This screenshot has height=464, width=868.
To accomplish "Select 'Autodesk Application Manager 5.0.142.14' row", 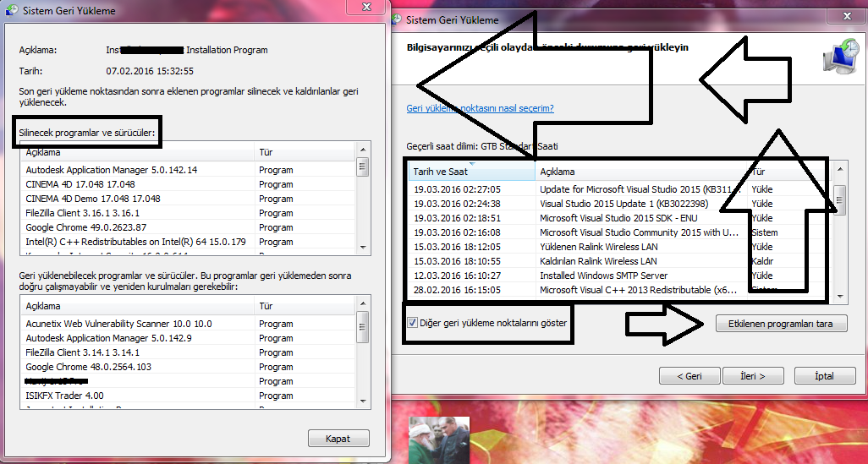I will click(188, 170).
